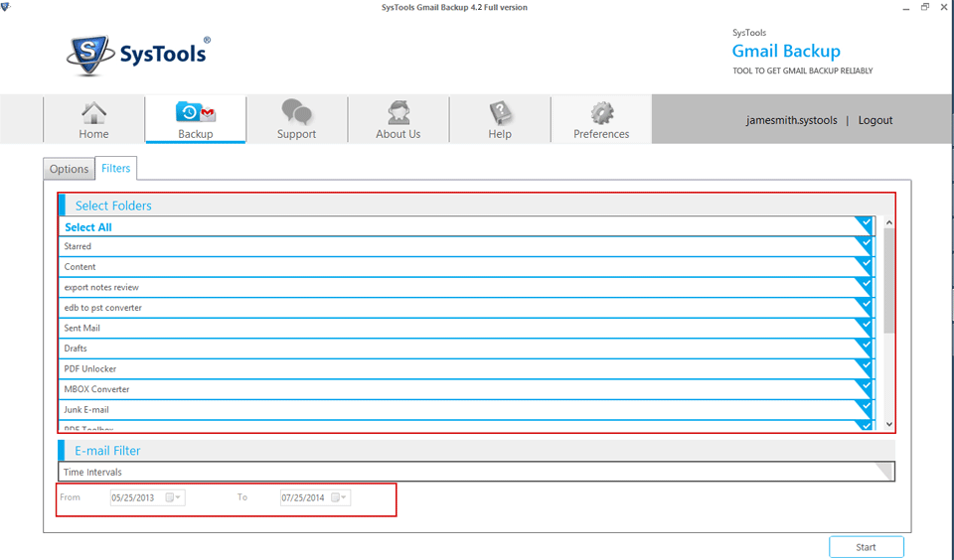Viewport: 954px width, 560px height.
Task: Open the From date calendar icon
Action: click(x=170, y=497)
